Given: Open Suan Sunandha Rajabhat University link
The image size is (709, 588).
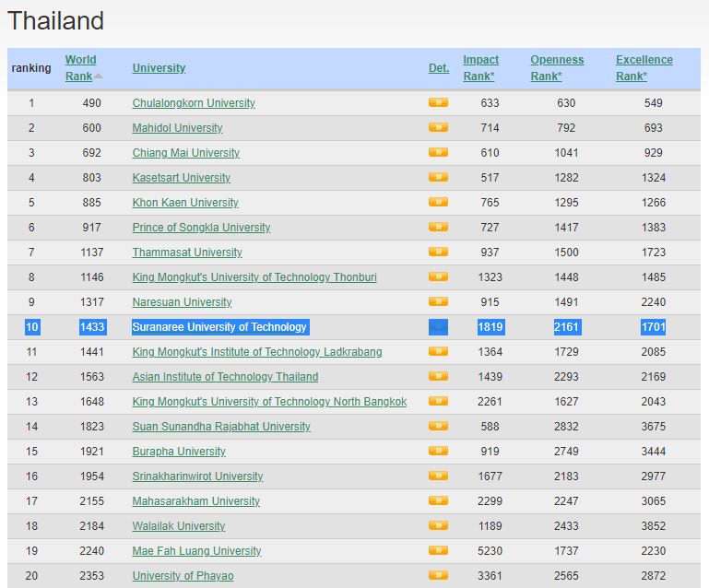Looking at the screenshot, I should click(x=221, y=426).
